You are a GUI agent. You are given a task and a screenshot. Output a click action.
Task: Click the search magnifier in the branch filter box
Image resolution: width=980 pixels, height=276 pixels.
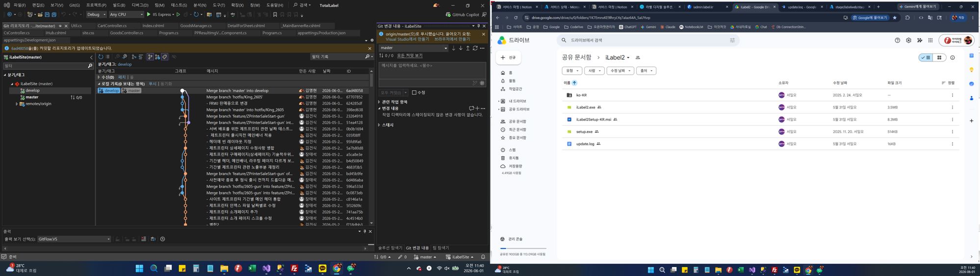tap(90, 66)
